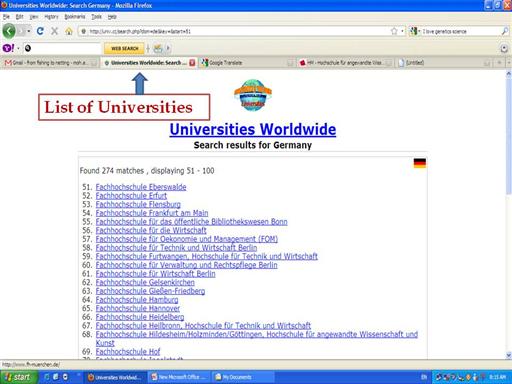This screenshot has height=384, width=512.
Task: Click the WEB SEARCH button
Action: tap(124, 48)
